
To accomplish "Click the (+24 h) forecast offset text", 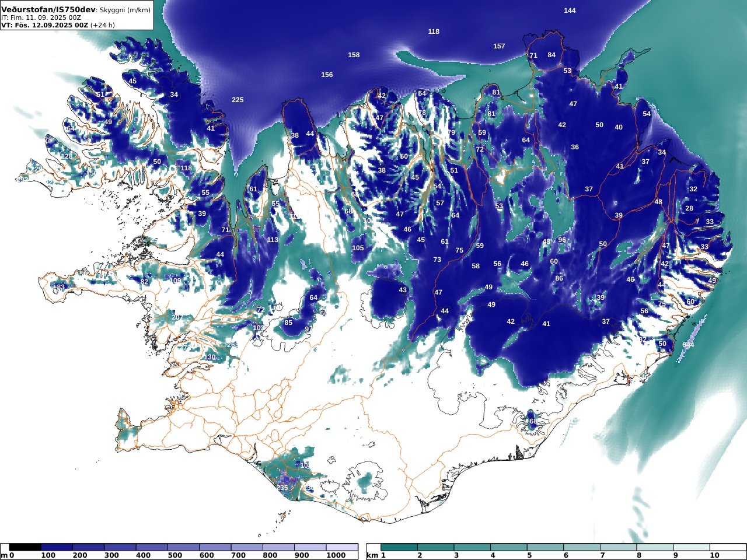I will pyautogui.click(x=103, y=25).
